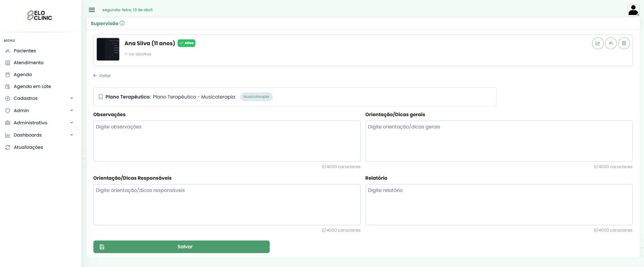
Task: Expand the Administrativo submenu
Action: pos(39,123)
